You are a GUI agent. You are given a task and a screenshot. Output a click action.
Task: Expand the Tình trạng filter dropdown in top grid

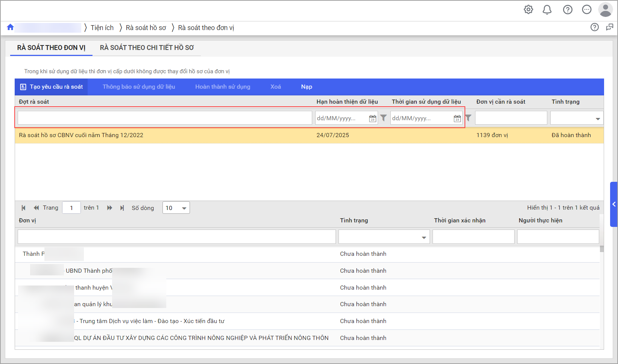click(597, 119)
